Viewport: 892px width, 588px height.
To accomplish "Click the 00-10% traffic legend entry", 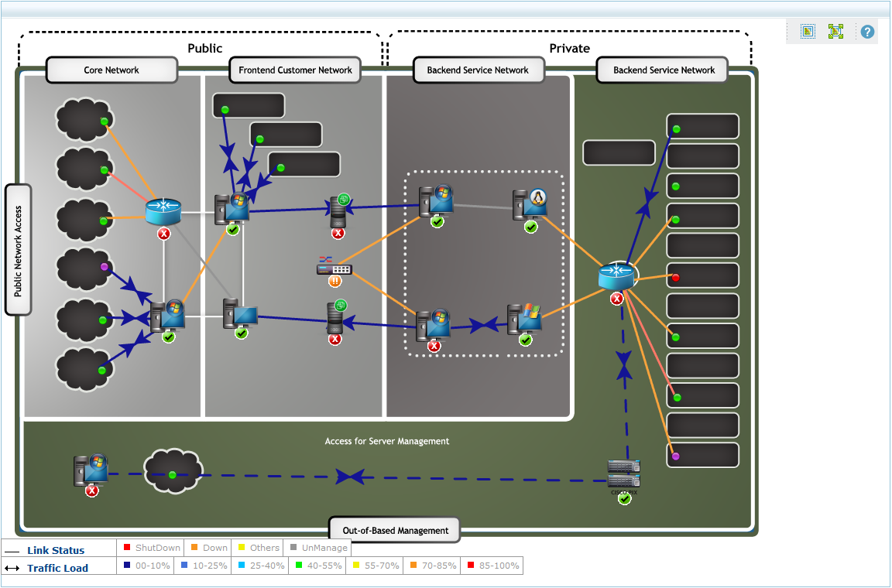I will (146, 566).
